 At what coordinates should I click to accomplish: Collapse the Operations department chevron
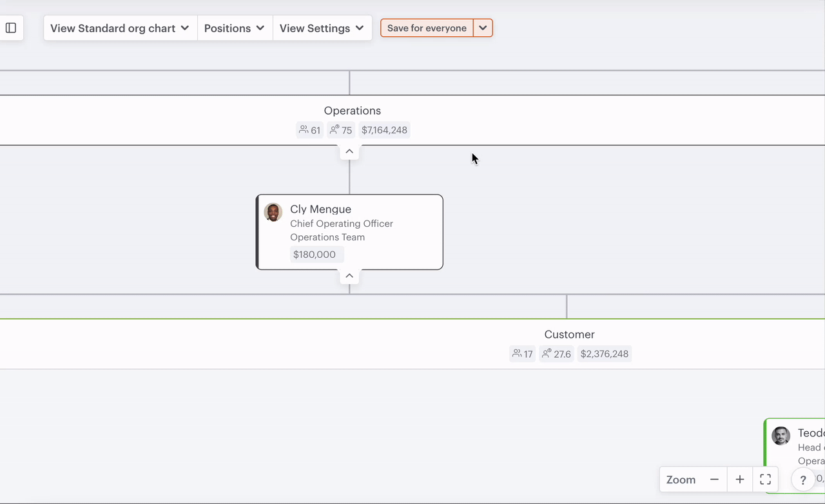click(349, 151)
